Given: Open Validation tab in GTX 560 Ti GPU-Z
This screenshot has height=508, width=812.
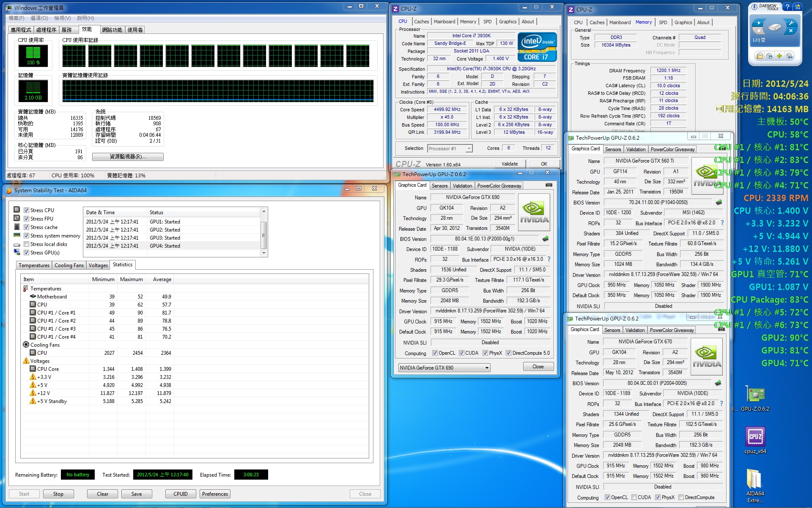Looking at the screenshot, I should [x=636, y=149].
